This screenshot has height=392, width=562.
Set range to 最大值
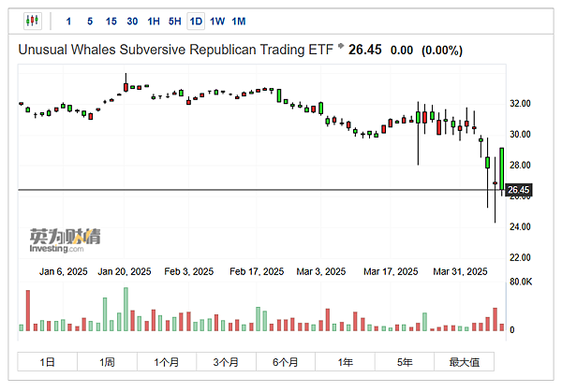(x=465, y=362)
